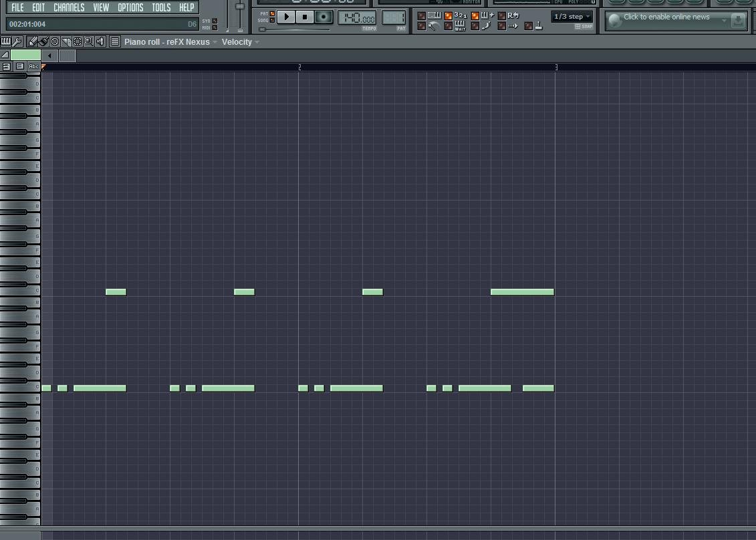Open the HELP menu

[186, 7]
